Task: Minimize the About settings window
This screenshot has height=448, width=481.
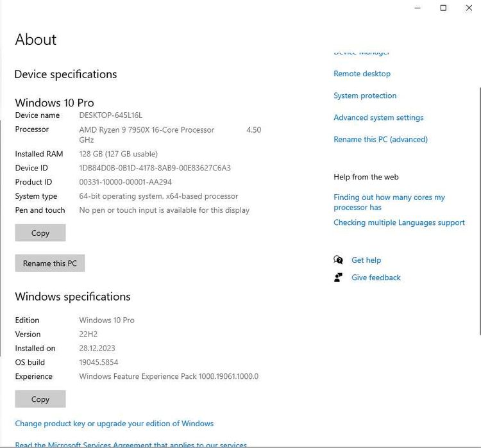Action: (418, 8)
